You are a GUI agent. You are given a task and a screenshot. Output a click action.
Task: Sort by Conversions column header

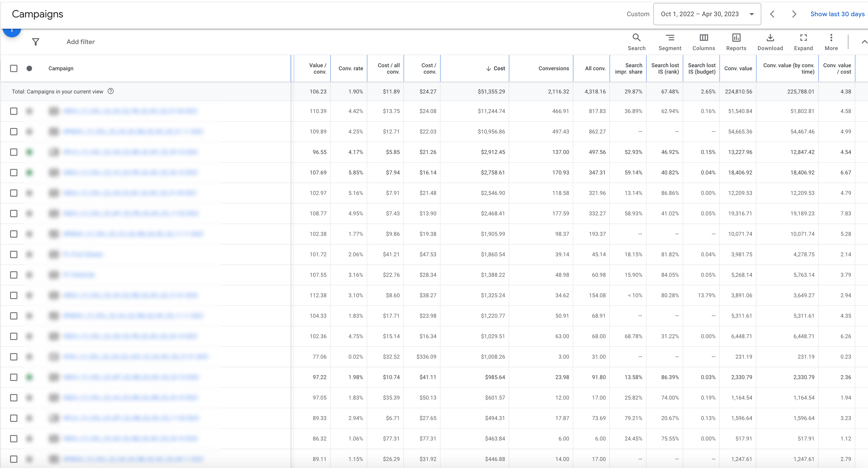[553, 68]
